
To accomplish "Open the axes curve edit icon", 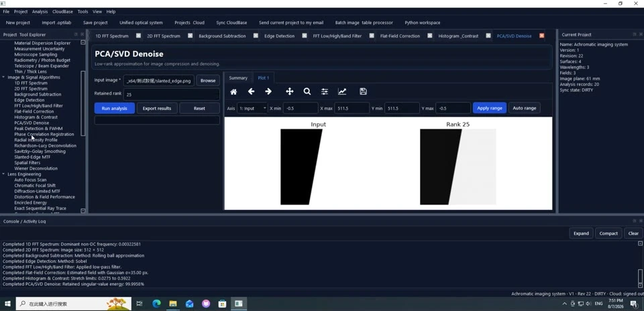I will [342, 92].
